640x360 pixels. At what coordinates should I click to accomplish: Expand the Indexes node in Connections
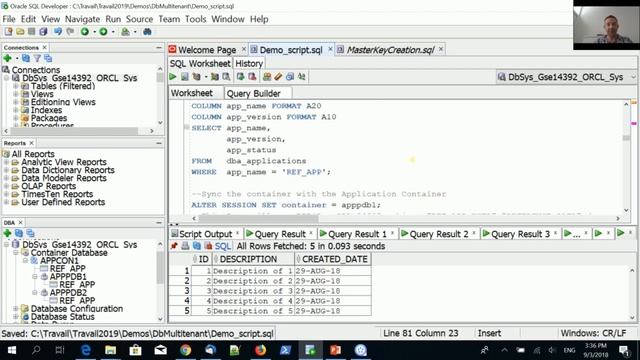pos(16,110)
